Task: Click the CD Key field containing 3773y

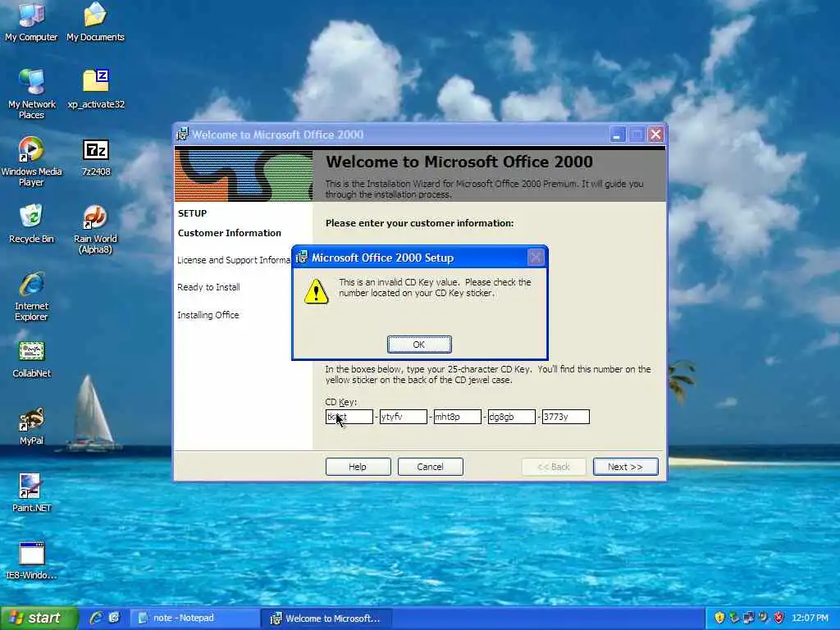Action: click(566, 417)
